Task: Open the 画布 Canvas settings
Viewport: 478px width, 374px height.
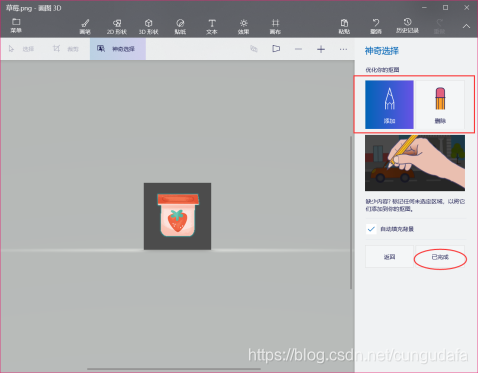Action: [275, 27]
